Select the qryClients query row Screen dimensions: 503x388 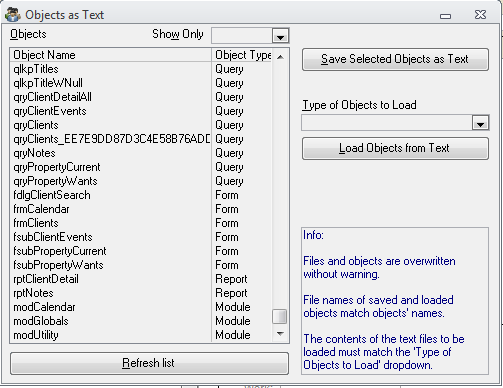point(142,125)
